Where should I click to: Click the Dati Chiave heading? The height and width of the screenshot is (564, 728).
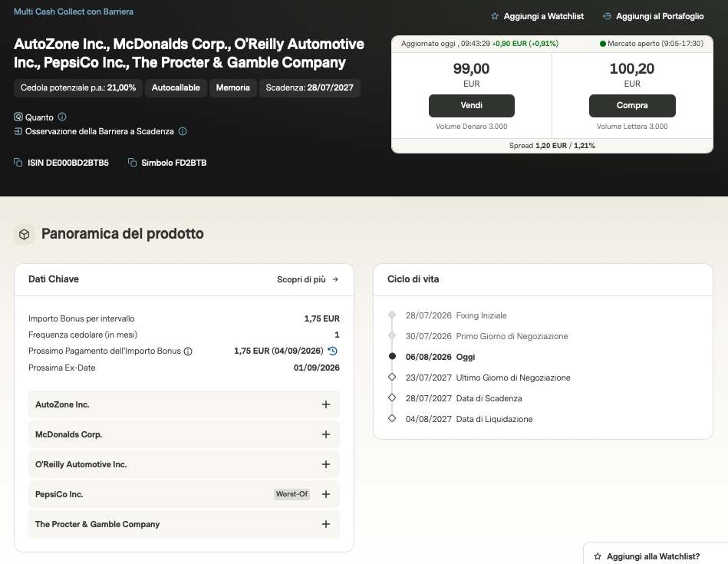coord(54,279)
